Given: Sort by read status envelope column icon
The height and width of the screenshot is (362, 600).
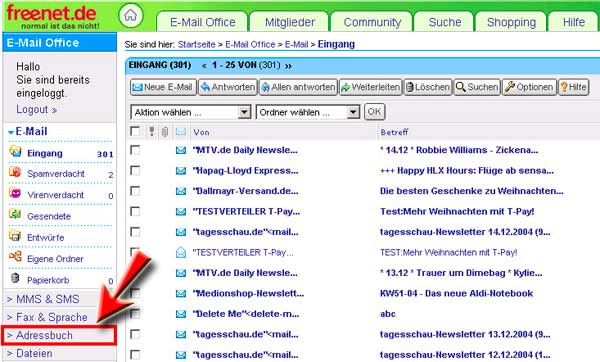Looking at the screenshot, I should pos(181,132).
